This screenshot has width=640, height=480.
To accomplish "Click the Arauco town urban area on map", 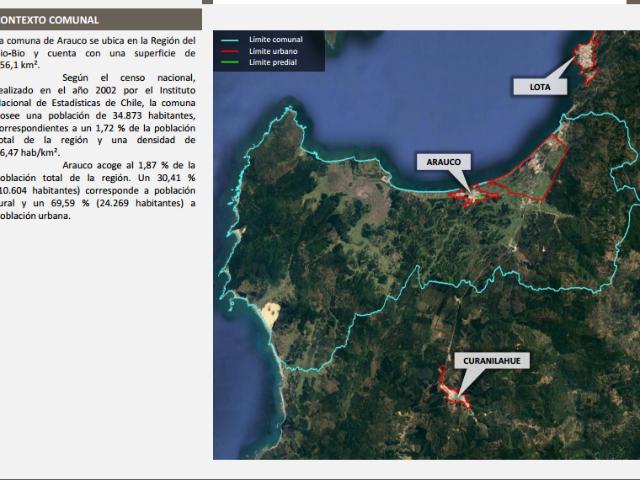I will (x=473, y=194).
